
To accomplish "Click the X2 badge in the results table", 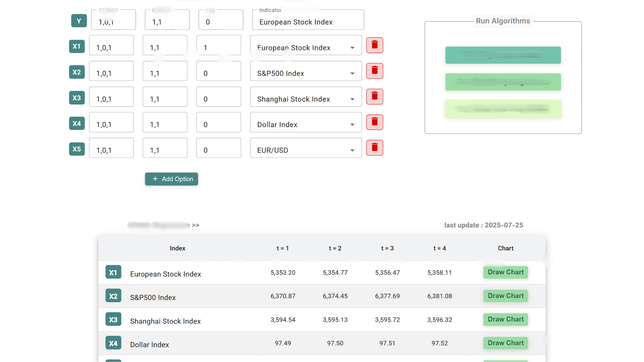I will coord(113,296).
